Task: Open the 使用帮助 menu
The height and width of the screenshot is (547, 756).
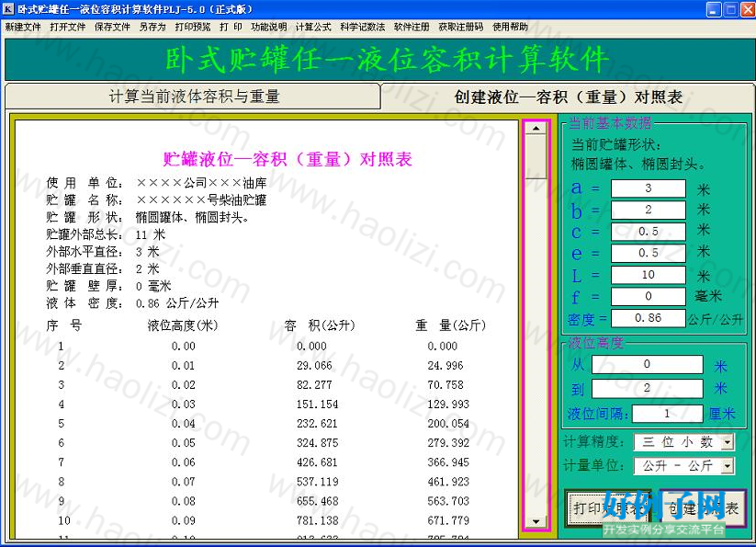Action: tap(510, 27)
